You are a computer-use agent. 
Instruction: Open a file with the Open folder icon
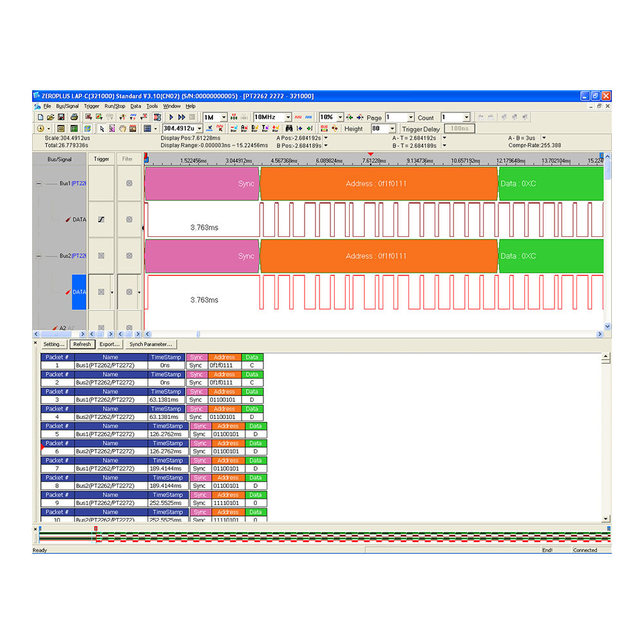[52, 117]
